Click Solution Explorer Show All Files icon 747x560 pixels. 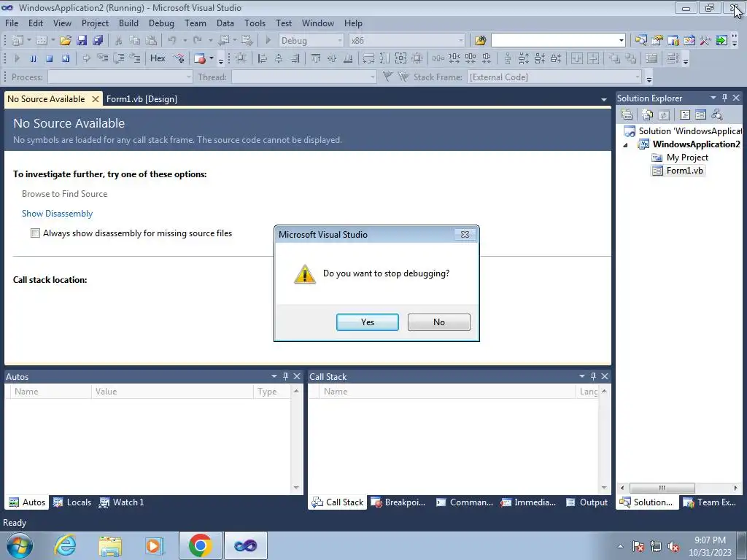click(x=648, y=114)
